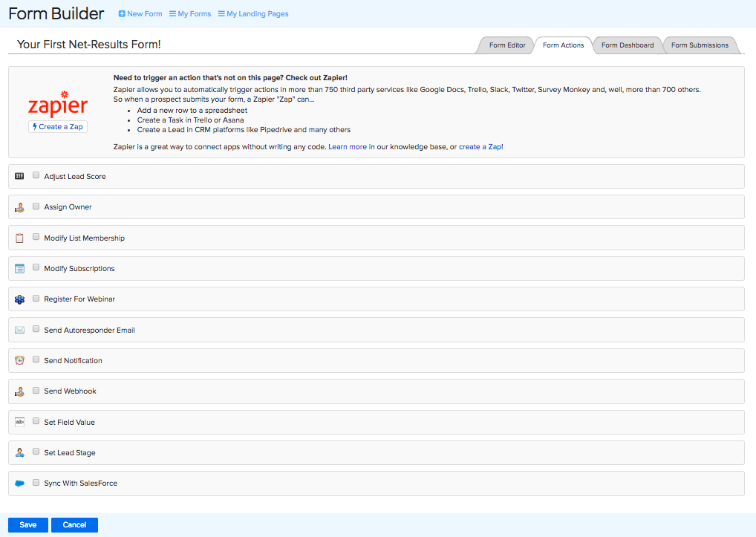The width and height of the screenshot is (756, 537).
Task: Click the inline create a Zap link
Action: pyautogui.click(x=480, y=147)
